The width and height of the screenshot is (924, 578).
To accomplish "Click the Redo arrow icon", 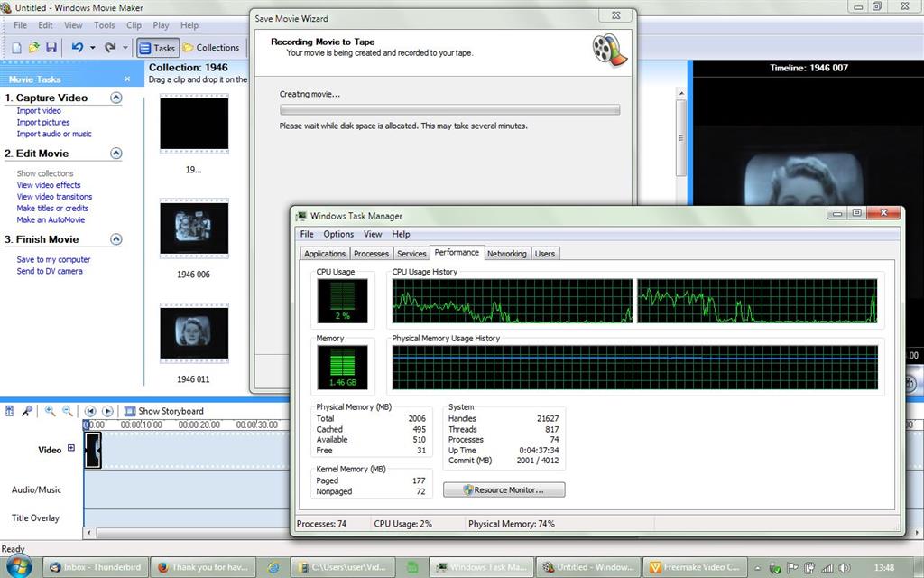I will point(110,48).
